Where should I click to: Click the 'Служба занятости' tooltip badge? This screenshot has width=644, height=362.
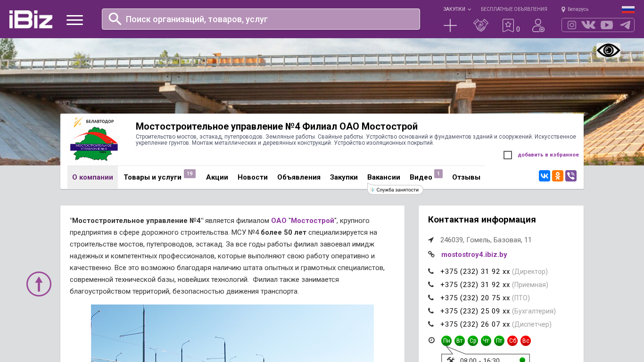coord(395,189)
